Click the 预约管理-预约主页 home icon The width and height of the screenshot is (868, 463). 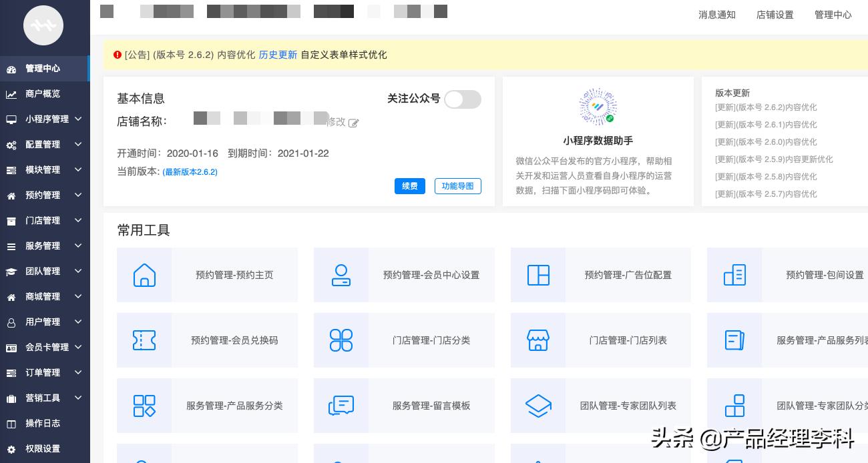tap(144, 275)
